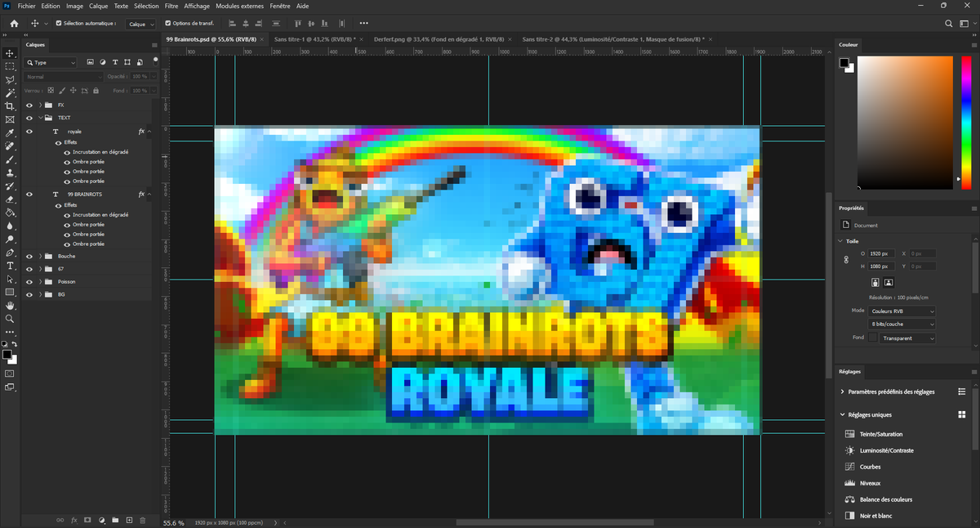This screenshot has height=528, width=980.
Task: Select the Brush tool
Action: point(10,159)
